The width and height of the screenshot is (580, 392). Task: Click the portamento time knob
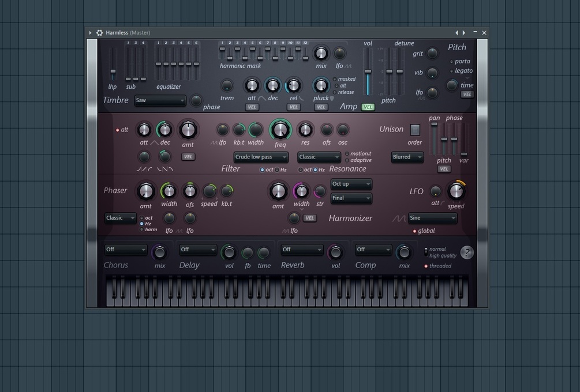point(452,85)
